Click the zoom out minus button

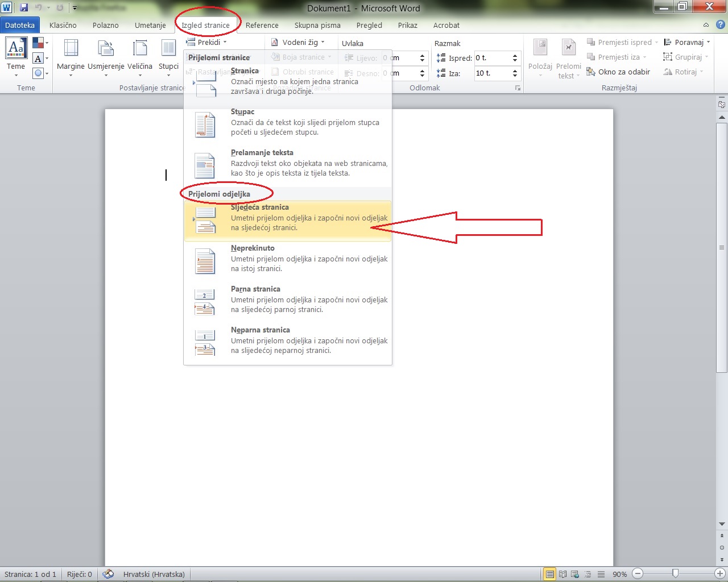click(x=638, y=574)
